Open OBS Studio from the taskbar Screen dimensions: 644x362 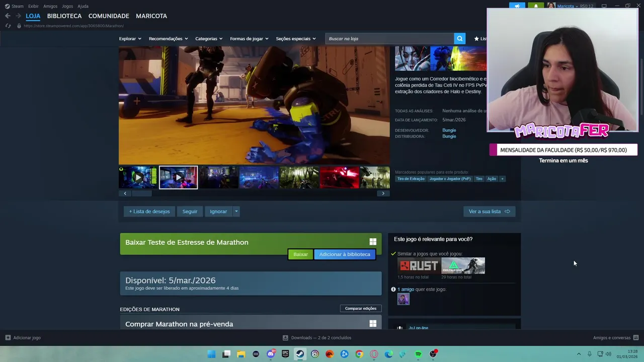point(433,354)
